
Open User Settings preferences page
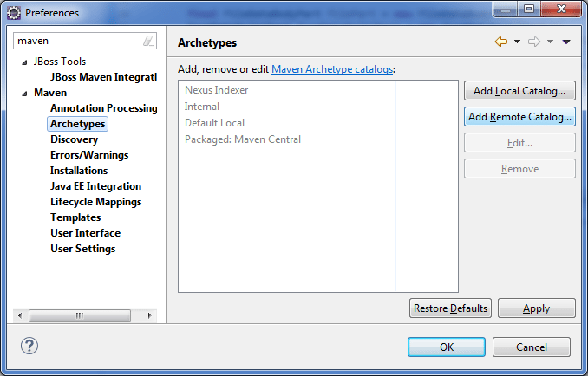coord(83,249)
